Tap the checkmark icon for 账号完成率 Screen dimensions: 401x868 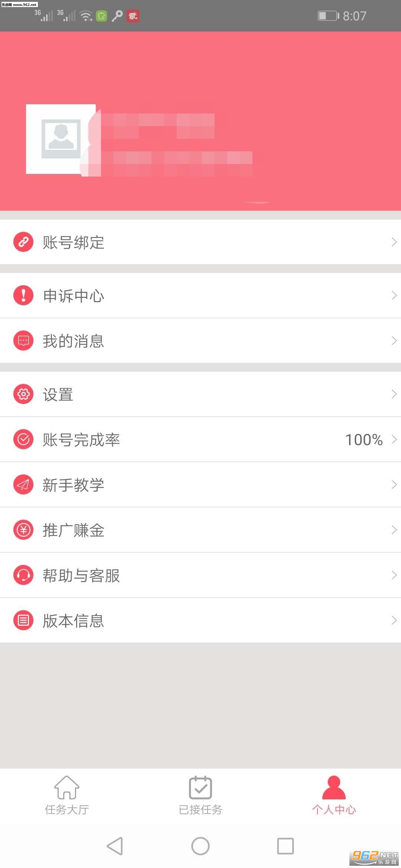point(23,439)
